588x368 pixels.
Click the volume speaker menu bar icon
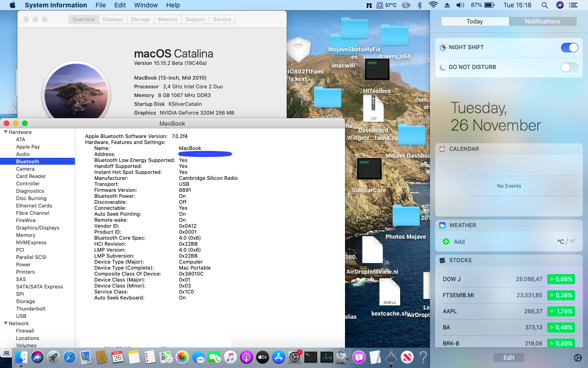pos(460,5)
